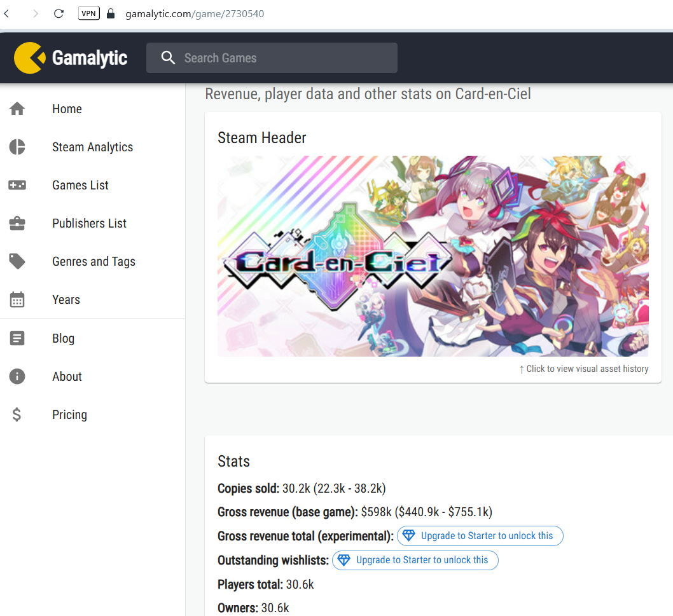
Task: Click diamond icon beside Outstanding wishlists
Action: pos(343,560)
